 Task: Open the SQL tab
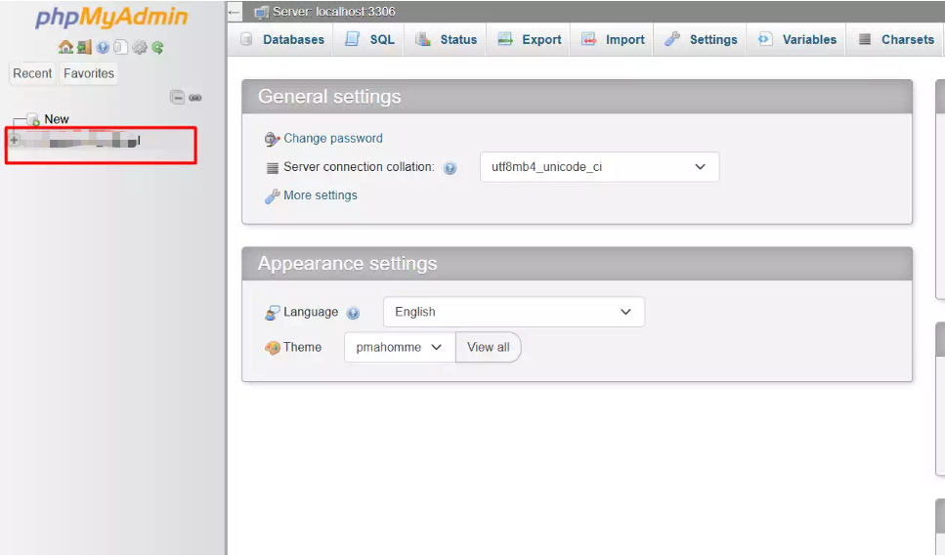point(370,40)
